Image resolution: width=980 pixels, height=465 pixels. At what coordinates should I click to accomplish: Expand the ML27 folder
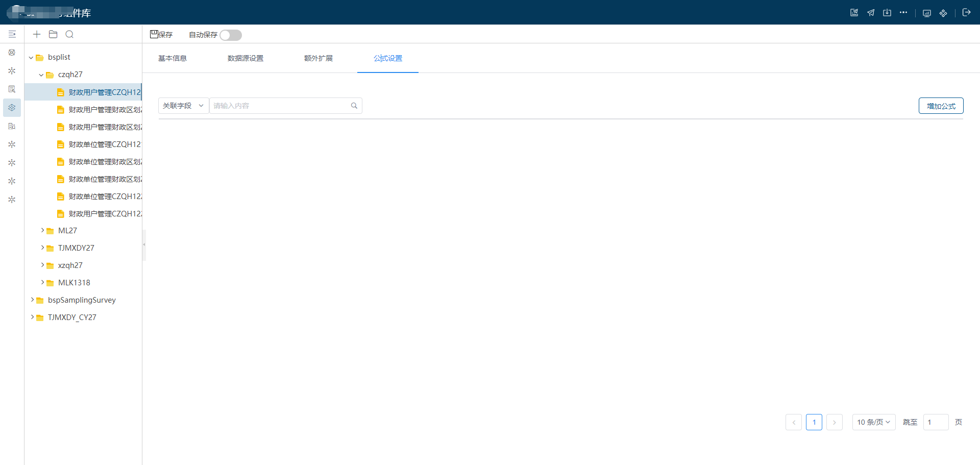point(42,231)
